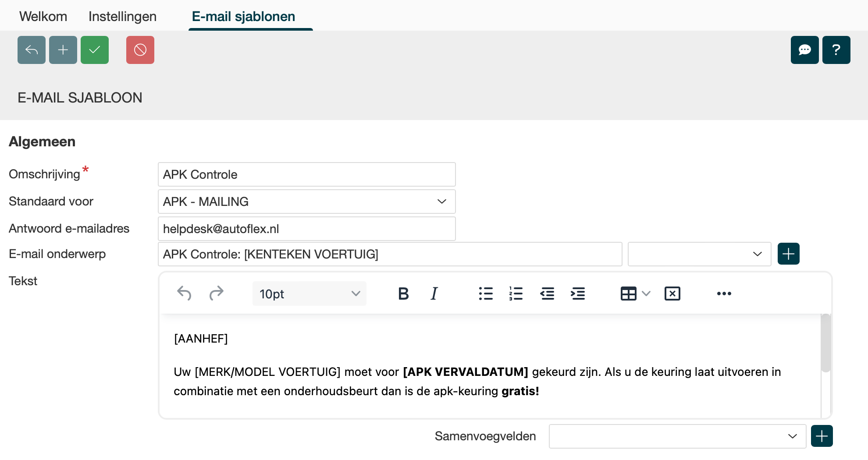The image size is (868, 460).
Task: Open the 10pt font size dropdown
Action: tap(309, 294)
